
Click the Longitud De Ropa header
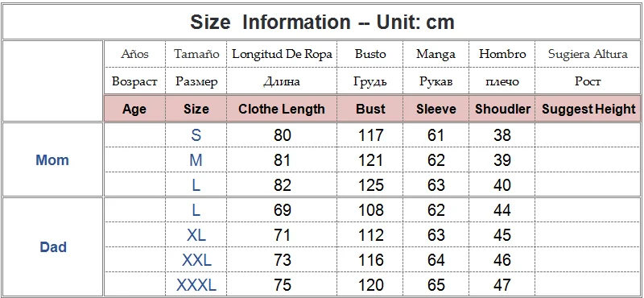[282, 54]
